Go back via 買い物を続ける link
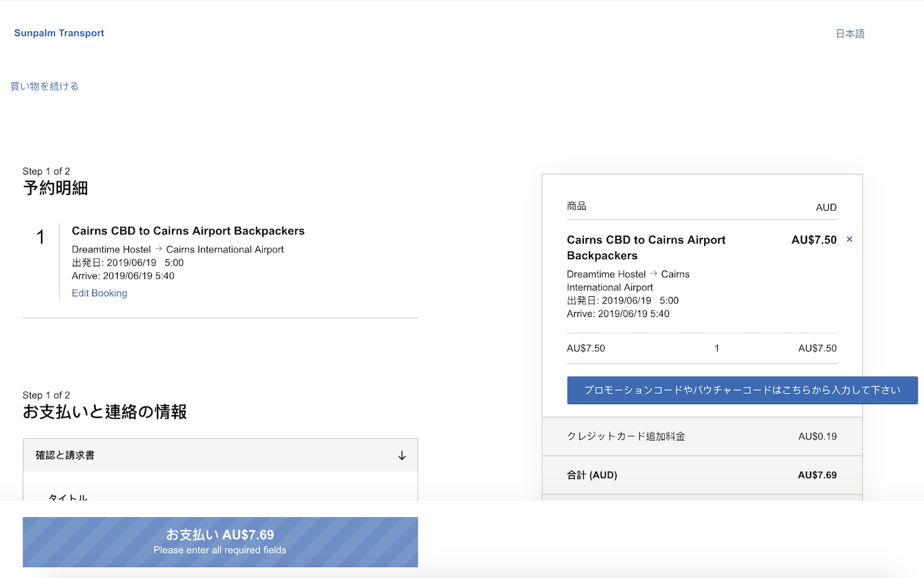This screenshot has height=578, width=924. point(44,86)
